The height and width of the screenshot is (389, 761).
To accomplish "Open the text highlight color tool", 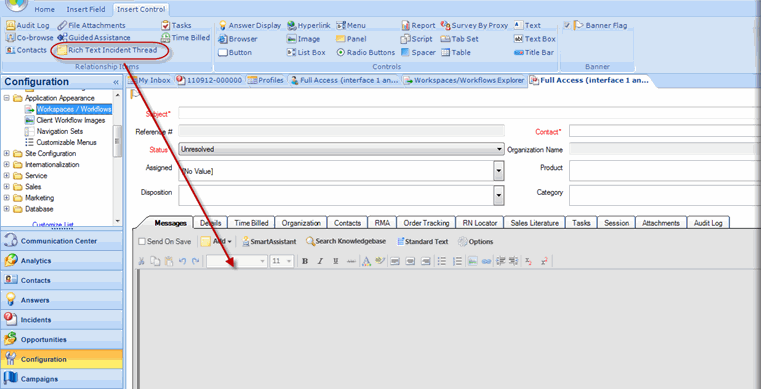I will pos(380,261).
